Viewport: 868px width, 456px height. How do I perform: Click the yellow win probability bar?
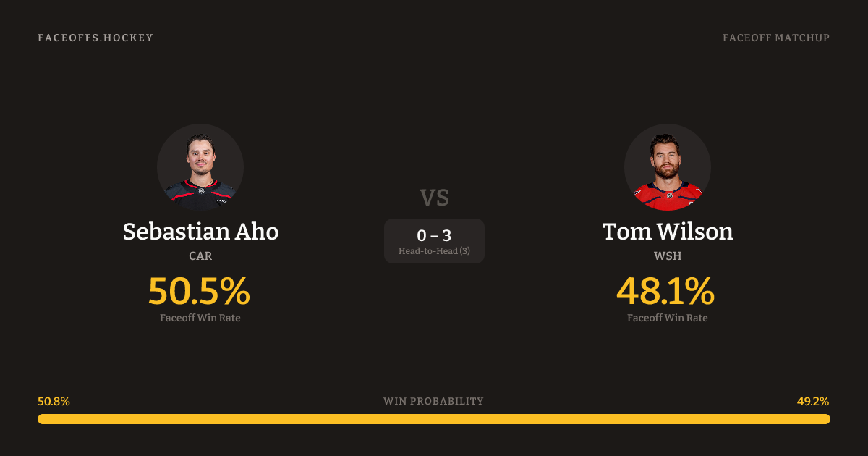pyautogui.click(x=434, y=419)
